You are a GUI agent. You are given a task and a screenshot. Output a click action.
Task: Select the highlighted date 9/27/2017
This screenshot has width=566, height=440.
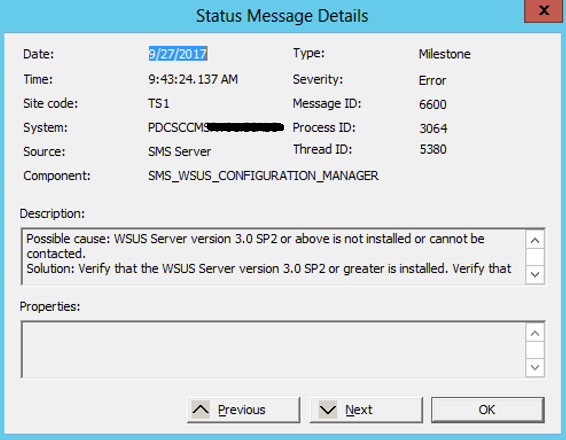(178, 54)
